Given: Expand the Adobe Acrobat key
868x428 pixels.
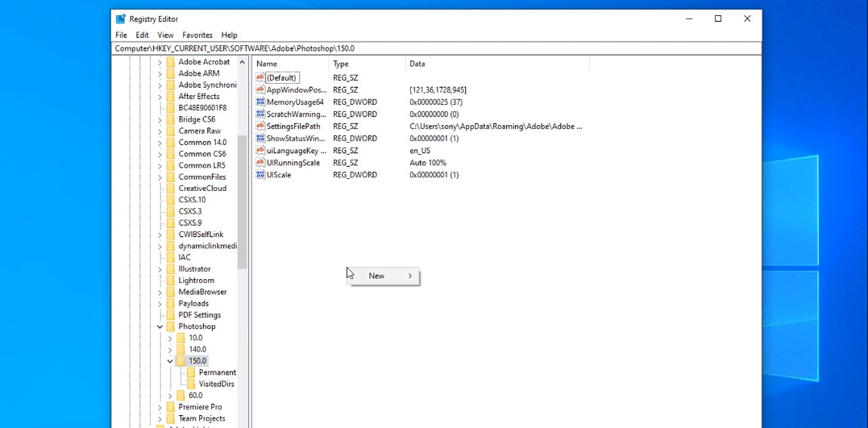Looking at the screenshot, I should click(x=160, y=63).
